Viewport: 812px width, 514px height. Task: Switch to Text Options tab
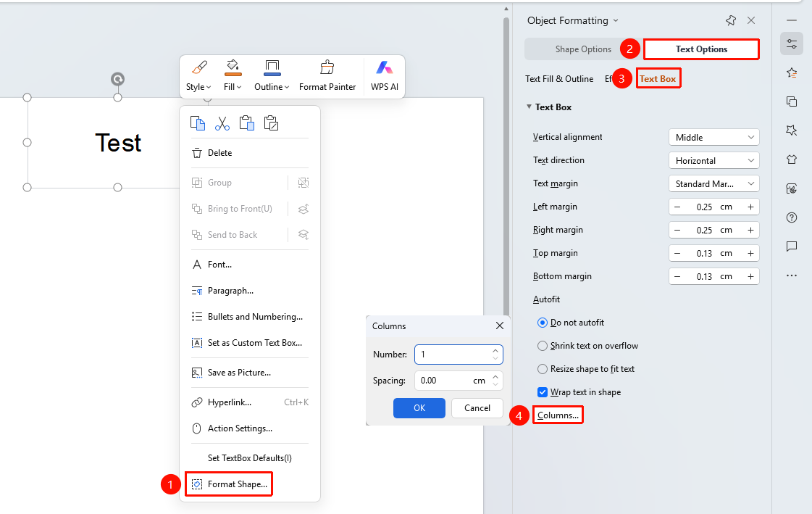pyautogui.click(x=701, y=49)
